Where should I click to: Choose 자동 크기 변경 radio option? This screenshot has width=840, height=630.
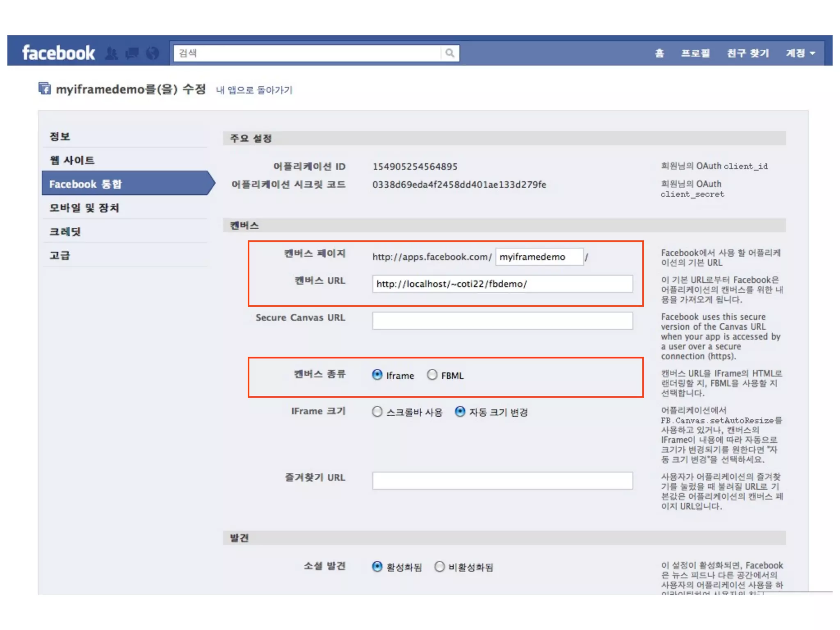tap(460, 411)
